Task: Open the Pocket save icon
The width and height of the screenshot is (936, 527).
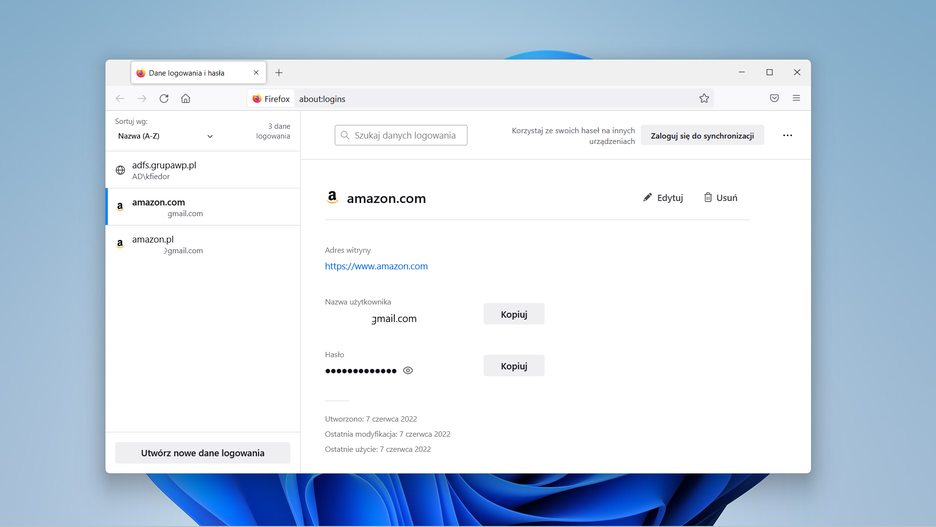Action: click(x=774, y=98)
